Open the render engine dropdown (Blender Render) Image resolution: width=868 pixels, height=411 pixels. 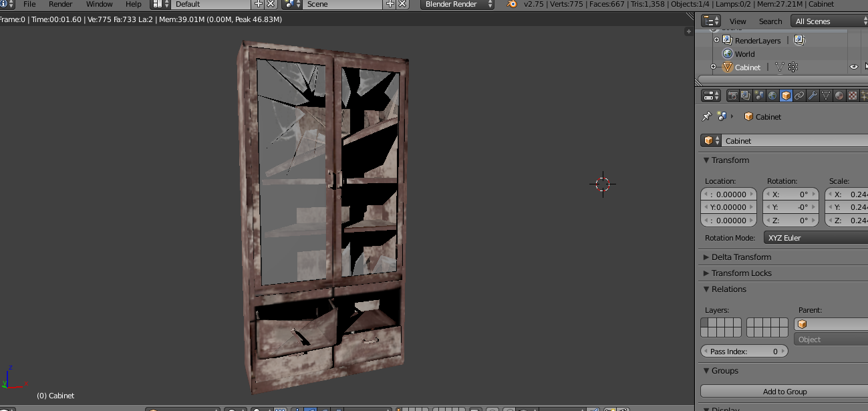pos(458,4)
